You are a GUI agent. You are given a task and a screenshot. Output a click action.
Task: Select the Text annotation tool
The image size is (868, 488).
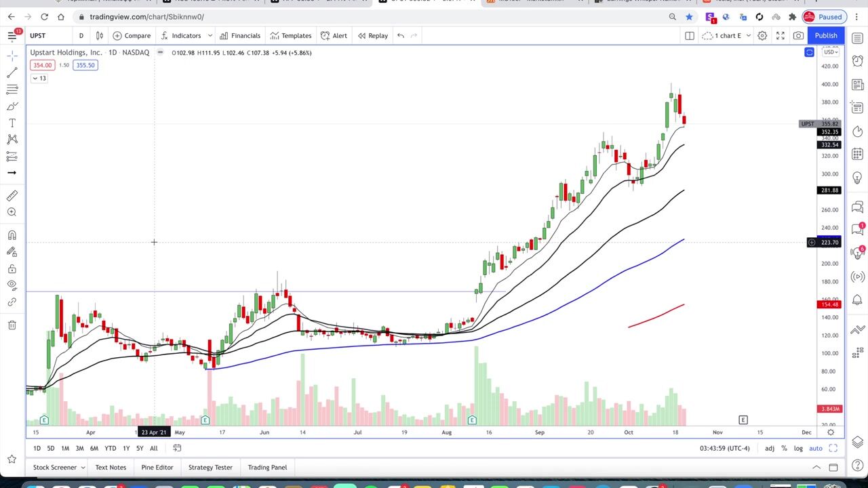(x=12, y=123)
